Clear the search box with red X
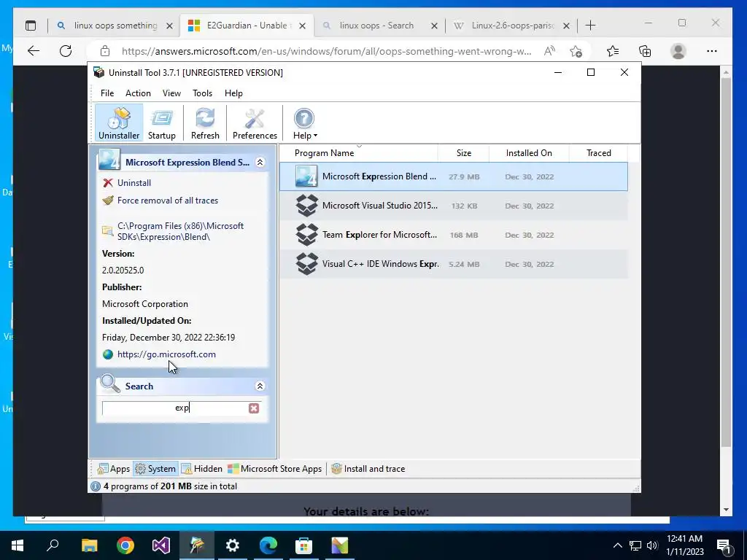747x560 pixels. click(x=254, y=408)
